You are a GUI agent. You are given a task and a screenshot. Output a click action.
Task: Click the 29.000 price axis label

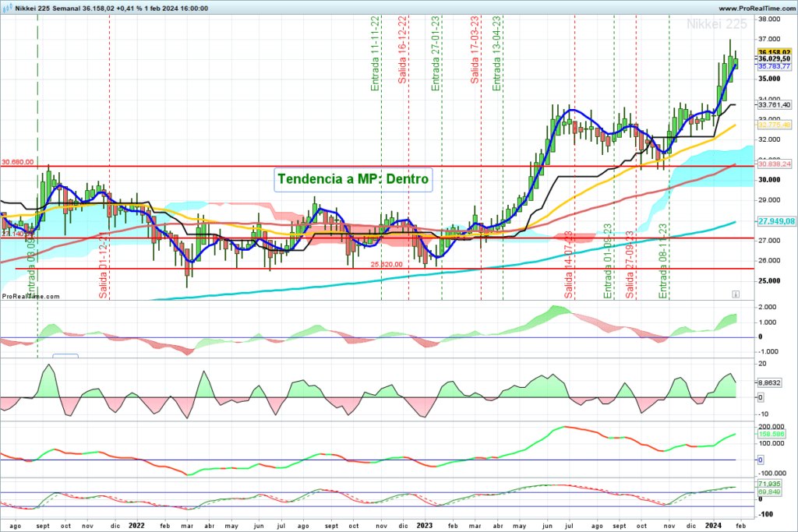(x=769, y=200)
